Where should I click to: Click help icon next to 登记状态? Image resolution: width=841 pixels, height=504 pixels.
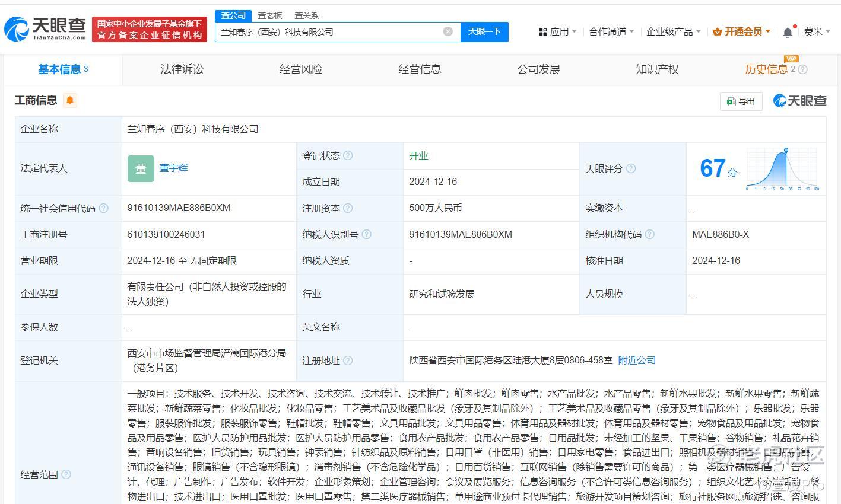pos(348,155)
